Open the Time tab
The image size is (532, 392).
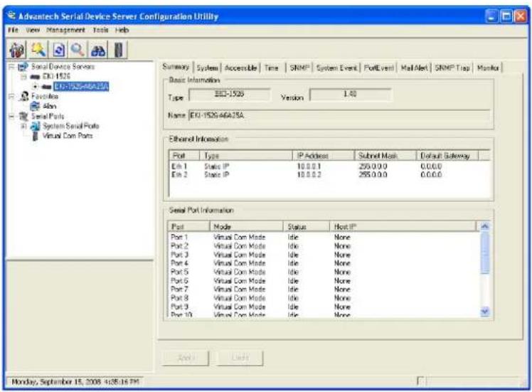point(272,68)
